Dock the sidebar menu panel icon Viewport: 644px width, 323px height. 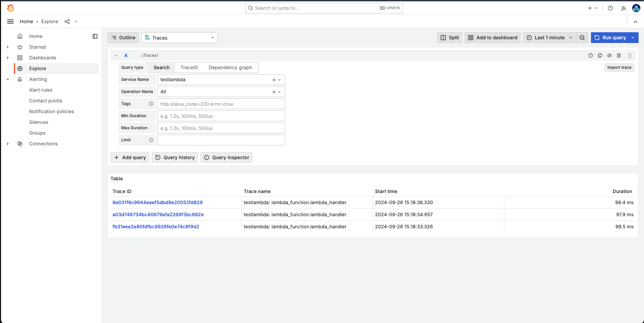95,36
